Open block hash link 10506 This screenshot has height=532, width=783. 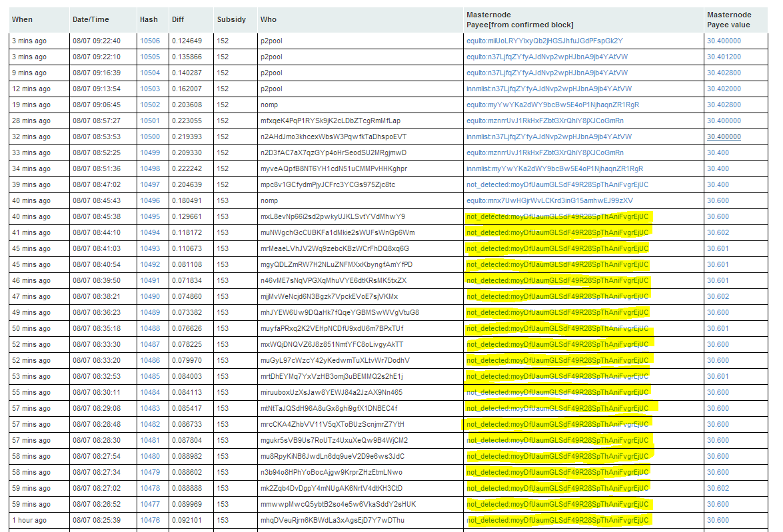(x=150, y=41)
